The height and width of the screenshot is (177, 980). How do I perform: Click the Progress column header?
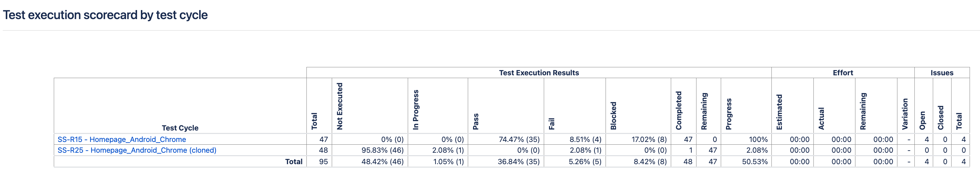click(x=728, y=114)
